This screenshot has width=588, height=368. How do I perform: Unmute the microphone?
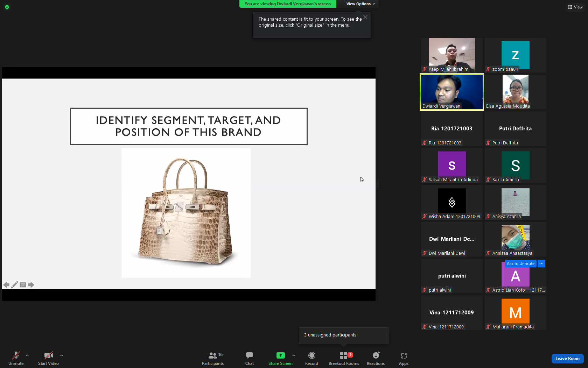16,359
